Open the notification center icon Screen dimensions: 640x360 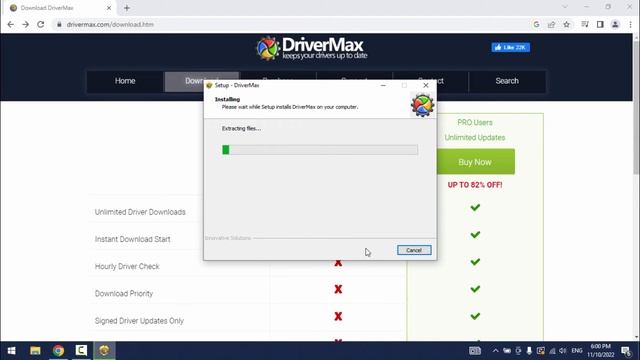[x=626, y=351]
